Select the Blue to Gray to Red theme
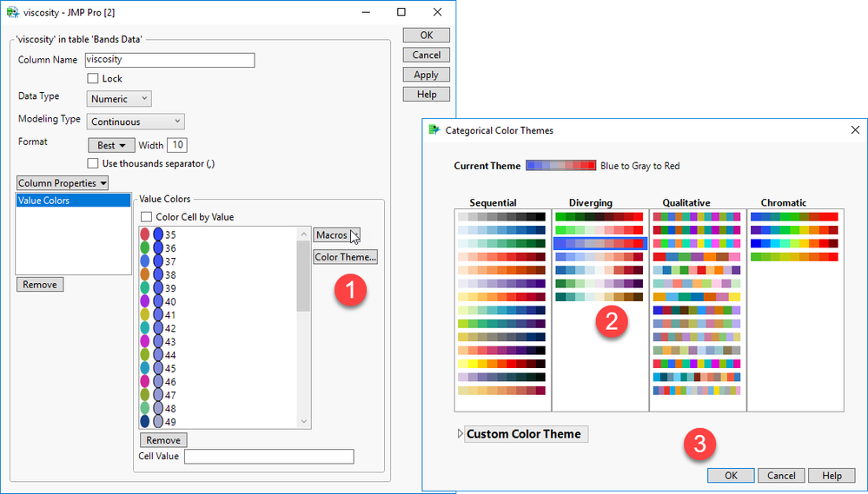The image size is (868, 494). 600,243
